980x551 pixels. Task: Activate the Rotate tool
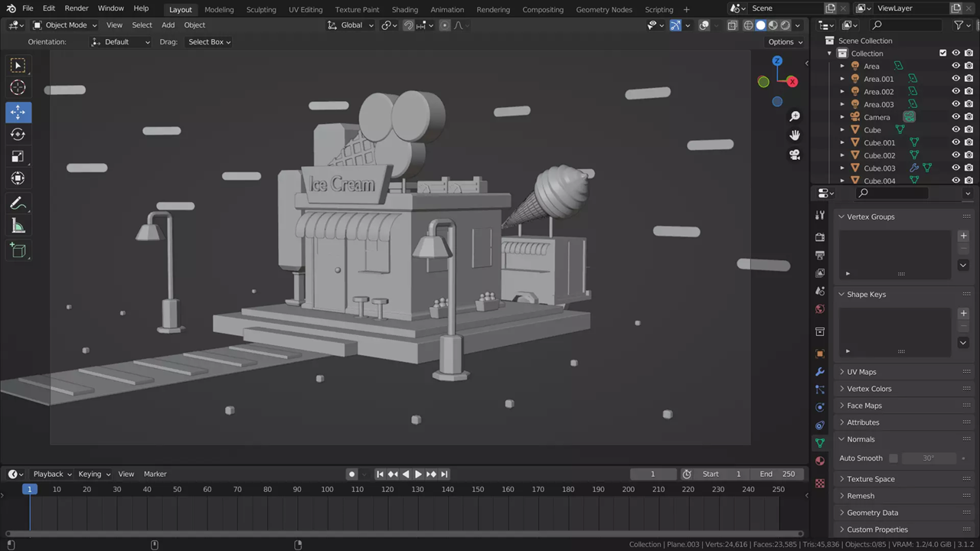click(18, 134)
